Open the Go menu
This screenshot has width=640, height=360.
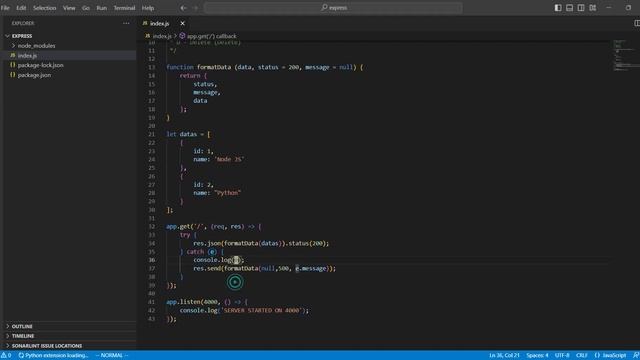[86, 8]
